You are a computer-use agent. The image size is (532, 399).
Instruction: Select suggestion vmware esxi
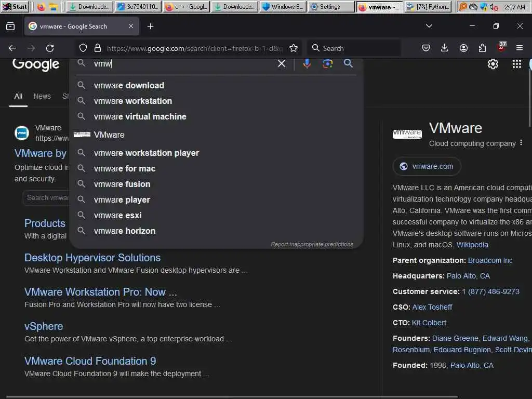point(217,216)
